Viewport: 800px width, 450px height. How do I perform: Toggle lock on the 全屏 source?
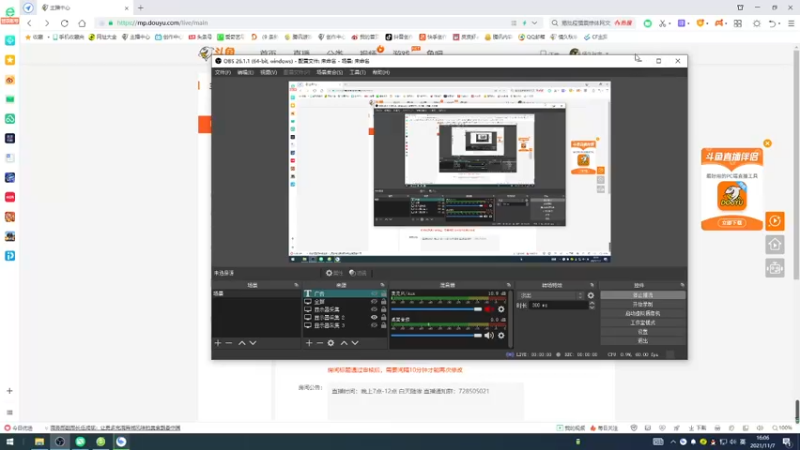384,302
